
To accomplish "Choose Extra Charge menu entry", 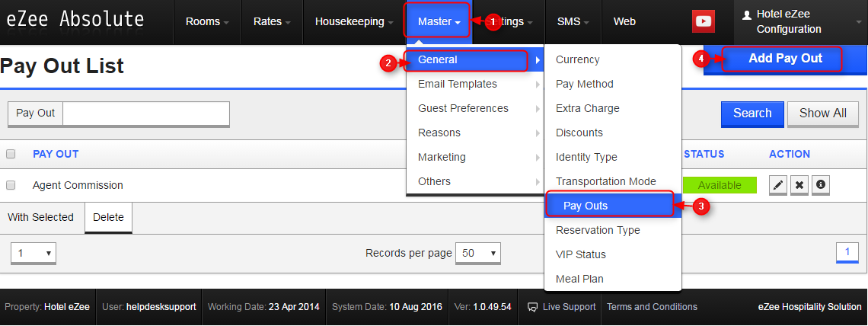I will pos(613,108).
